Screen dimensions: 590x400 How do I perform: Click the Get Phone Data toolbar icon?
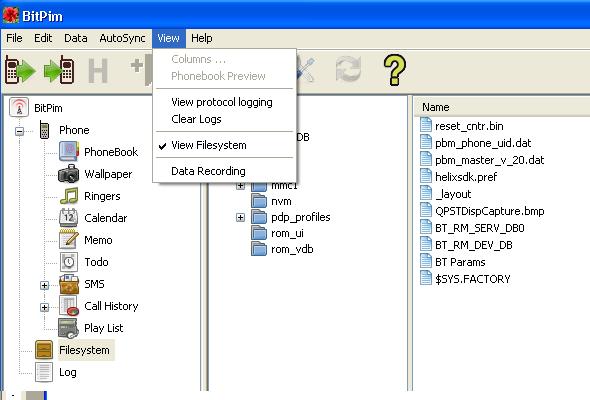(x=20, y=70)
